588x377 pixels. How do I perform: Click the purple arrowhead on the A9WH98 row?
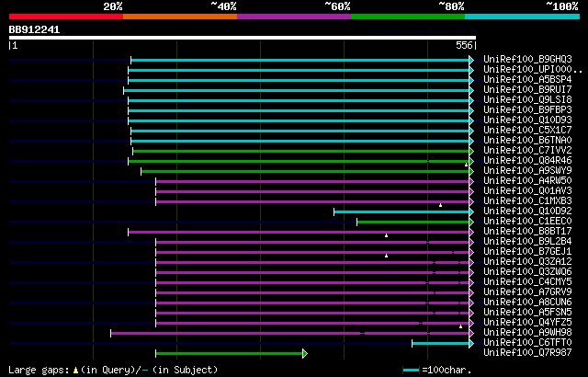click(471, 334)
